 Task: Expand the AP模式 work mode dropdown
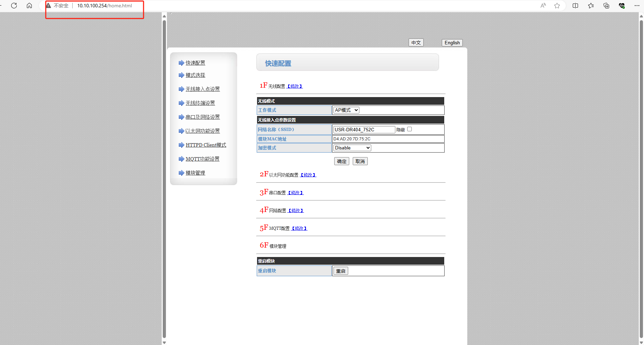(346, 110)
